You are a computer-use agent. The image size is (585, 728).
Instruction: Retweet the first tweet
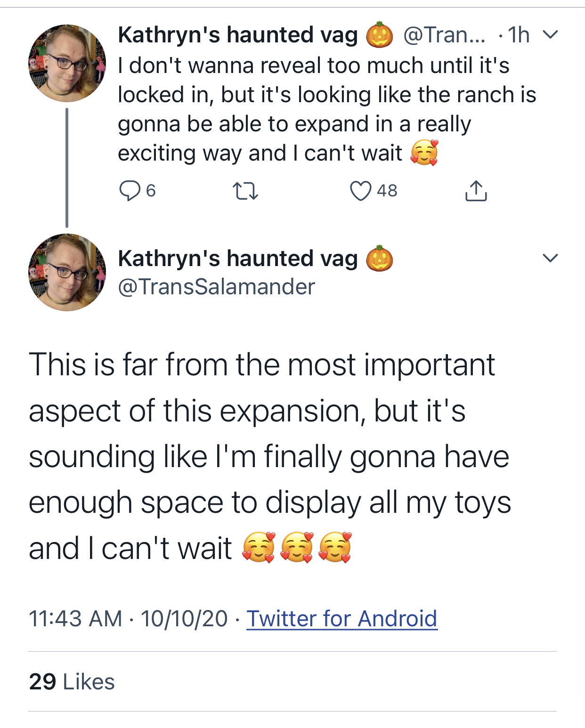click(245, 191)
